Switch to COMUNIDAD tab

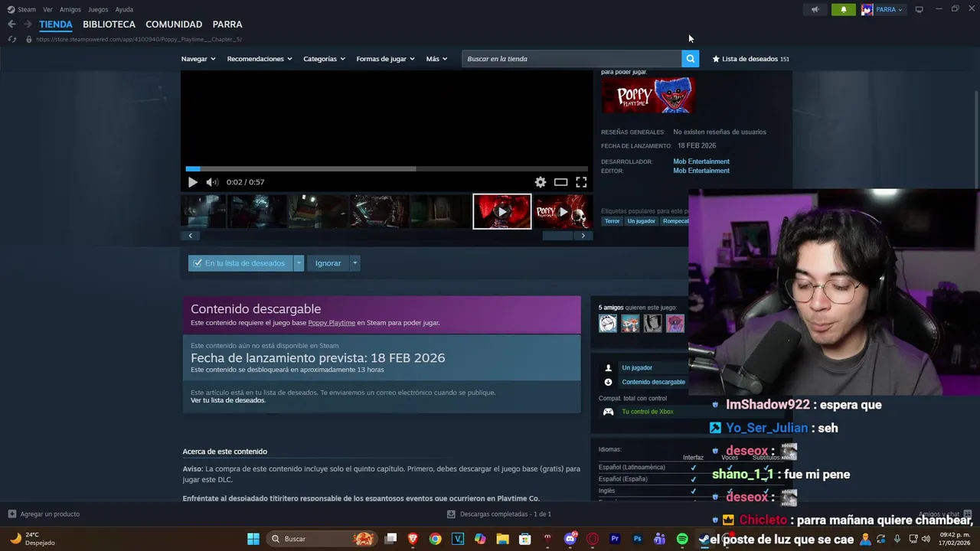pos(174,24)
